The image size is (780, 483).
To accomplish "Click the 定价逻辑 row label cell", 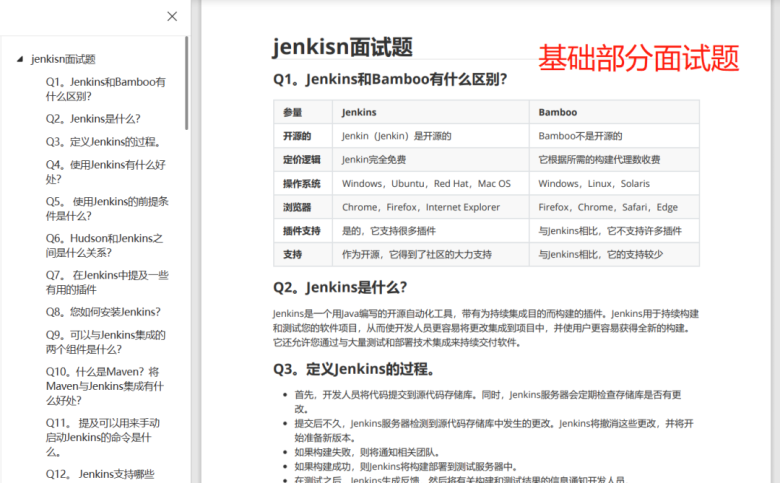I will [x=303, y=160].
